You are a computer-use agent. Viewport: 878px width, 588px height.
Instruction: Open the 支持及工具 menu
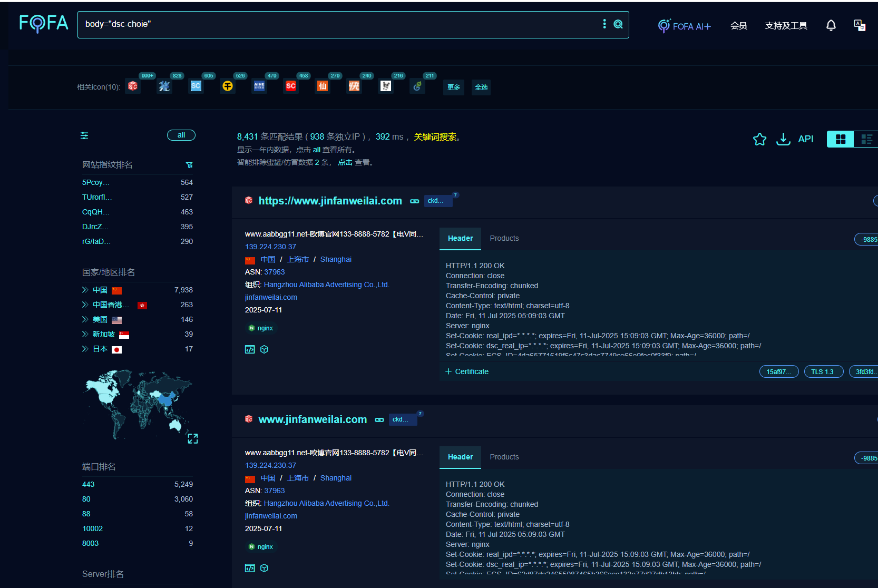coord(786,26)
